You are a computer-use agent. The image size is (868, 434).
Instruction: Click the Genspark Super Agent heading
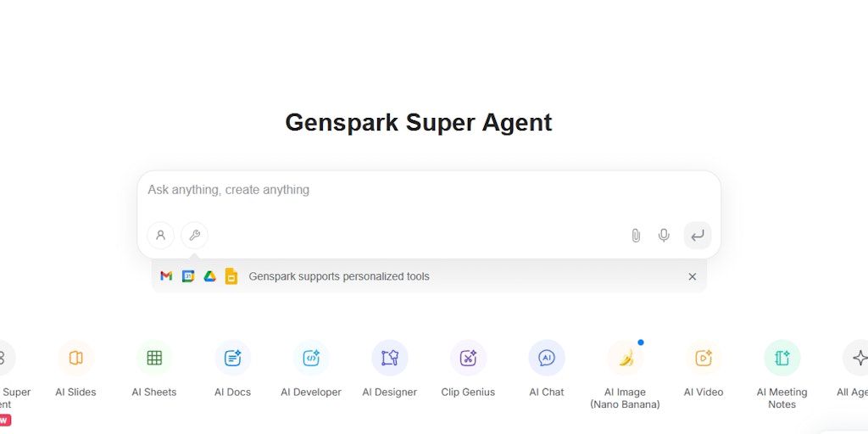pyautogui.click(x=419, y=122)
